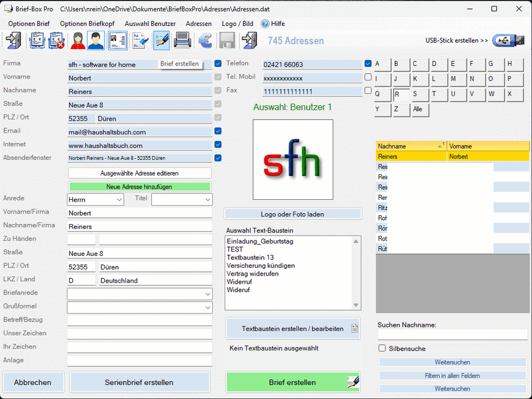Expand the Grußformel dropdown
Screen dimensions: 532x399
140,307
